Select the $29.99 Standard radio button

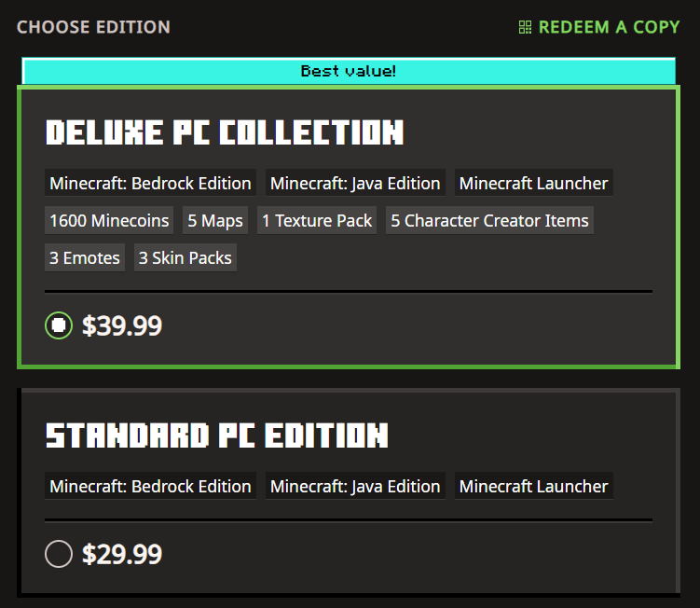59,555
